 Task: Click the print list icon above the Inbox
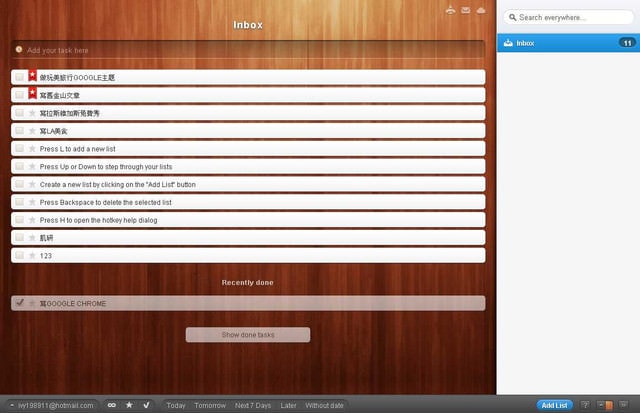450,10
